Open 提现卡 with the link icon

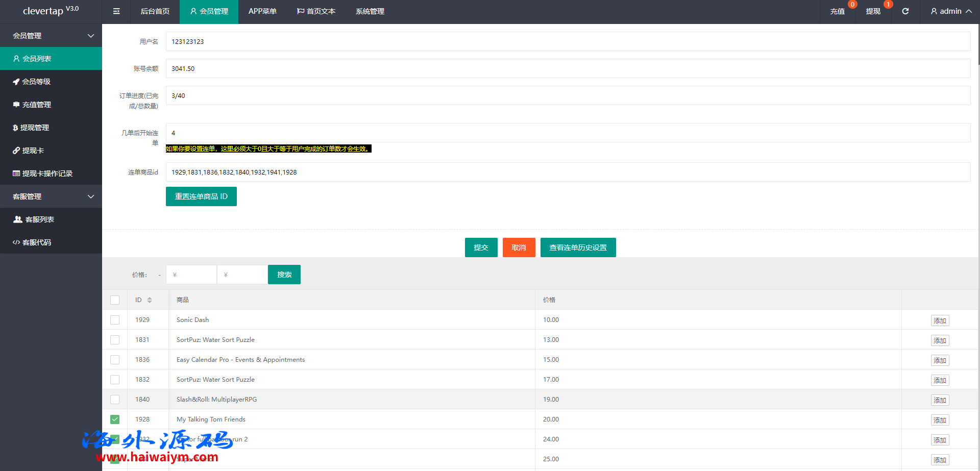coord(33,151)
